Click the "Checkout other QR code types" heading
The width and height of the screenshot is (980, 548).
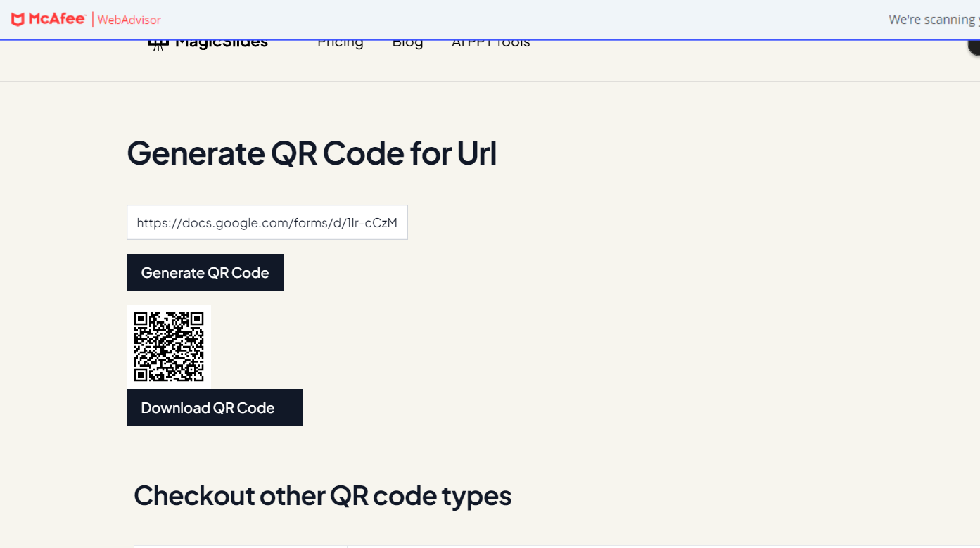322,496
